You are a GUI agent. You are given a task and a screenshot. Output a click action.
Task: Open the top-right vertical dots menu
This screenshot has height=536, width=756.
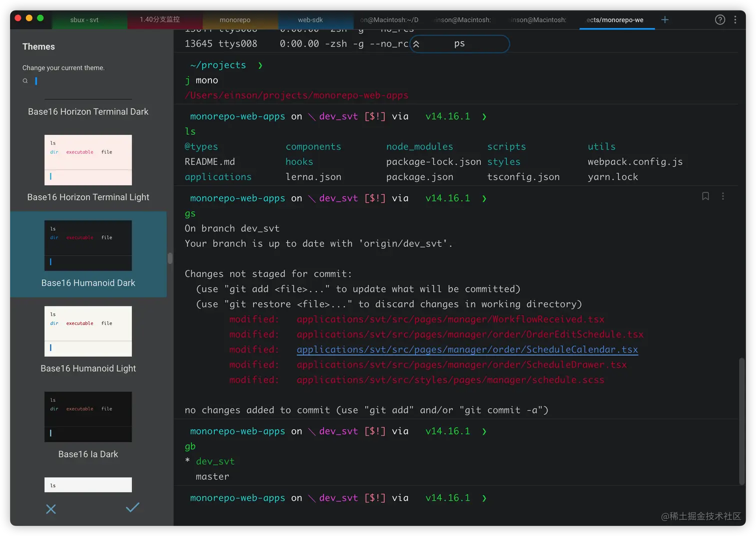click(x=734, y=20)
